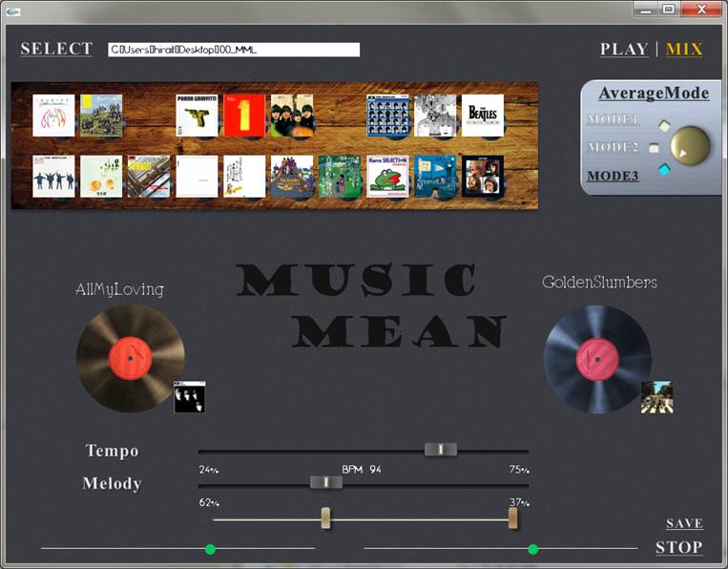Screen dimensions: 728x569
Task: Switch to the PLAY tab
Action: point(624,50)
